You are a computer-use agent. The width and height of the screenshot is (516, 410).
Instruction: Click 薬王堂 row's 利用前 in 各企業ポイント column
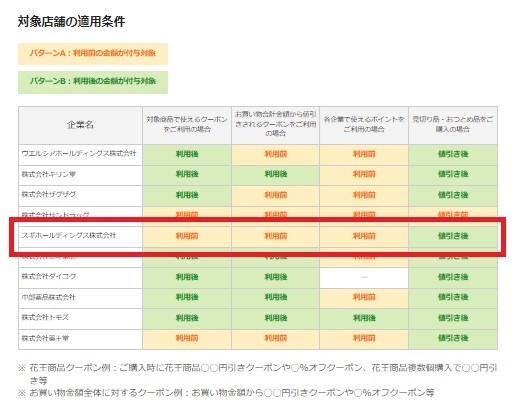(x=364, y=338)
